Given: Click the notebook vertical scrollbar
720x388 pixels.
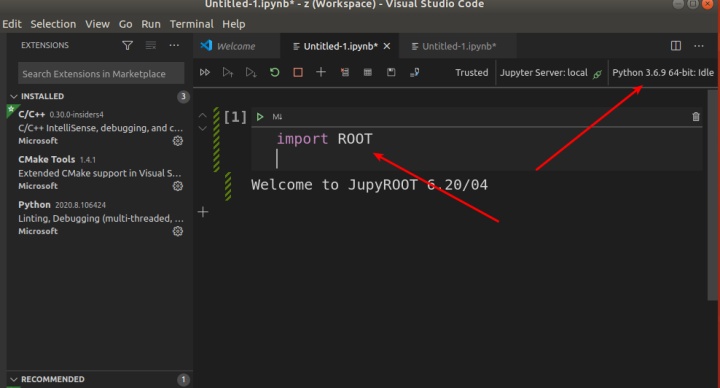Looking at the screenshot, I should (712, 194).
